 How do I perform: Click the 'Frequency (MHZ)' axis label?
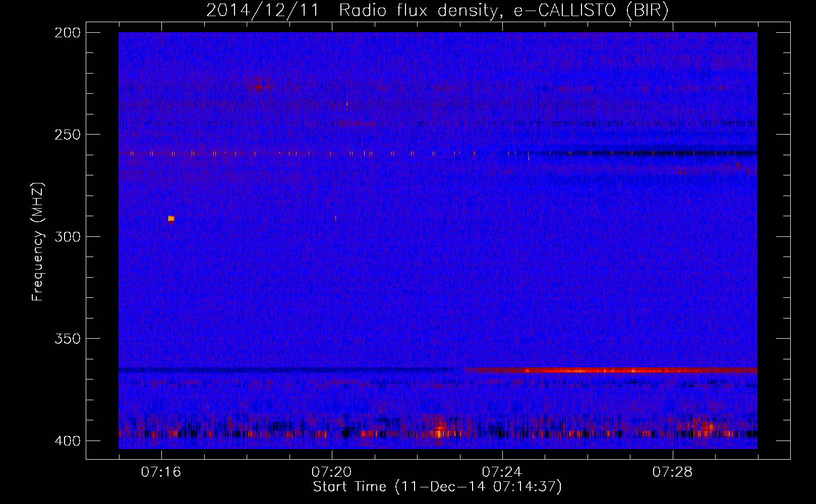pos(38,241)
